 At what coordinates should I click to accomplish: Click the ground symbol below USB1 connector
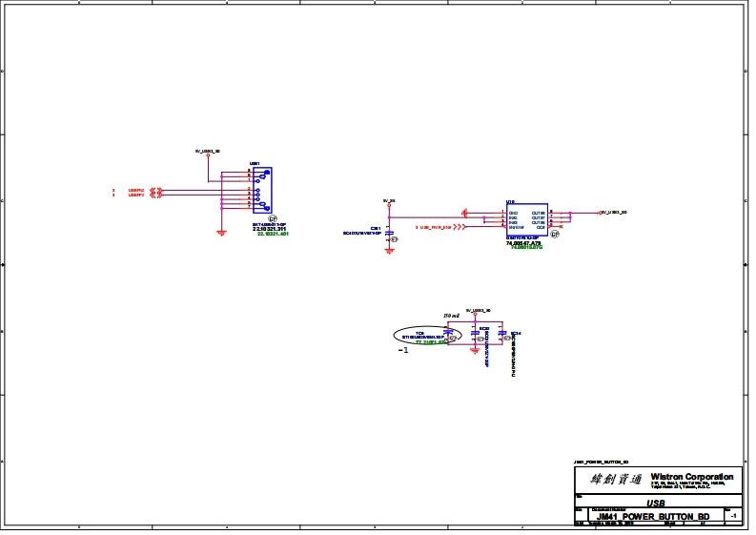click(x=220, y=232)
